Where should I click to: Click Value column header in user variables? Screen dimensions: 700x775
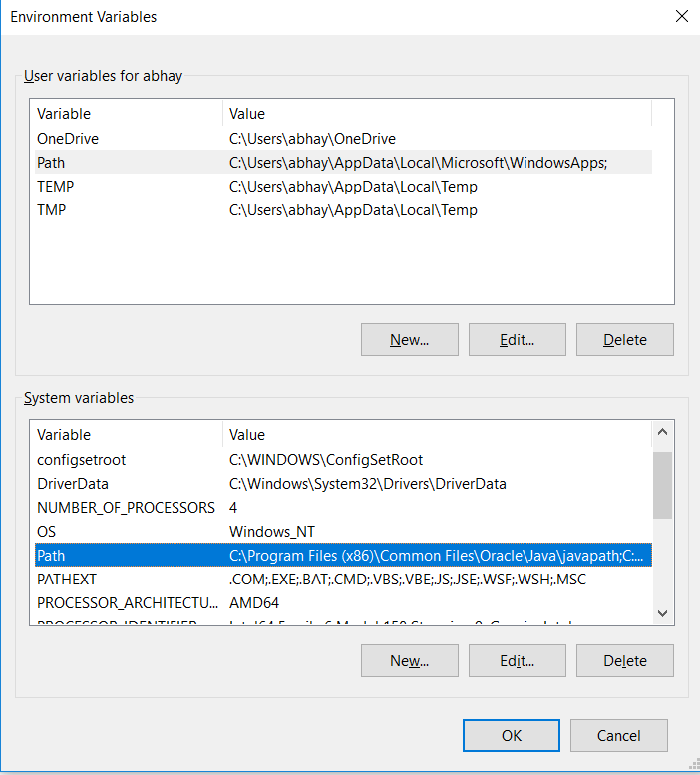(x=438, y=114)
